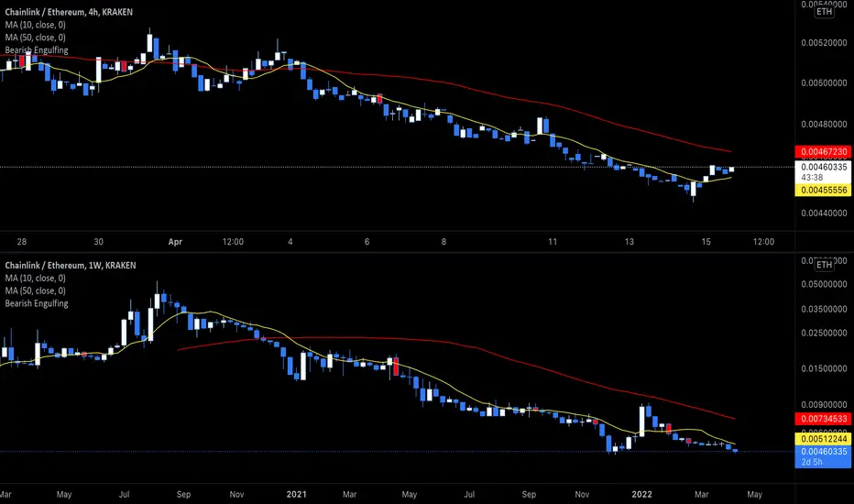Click the 0.00500000 level on the top price axis
The image size is (854, 504).
click(x=824, y=82)
